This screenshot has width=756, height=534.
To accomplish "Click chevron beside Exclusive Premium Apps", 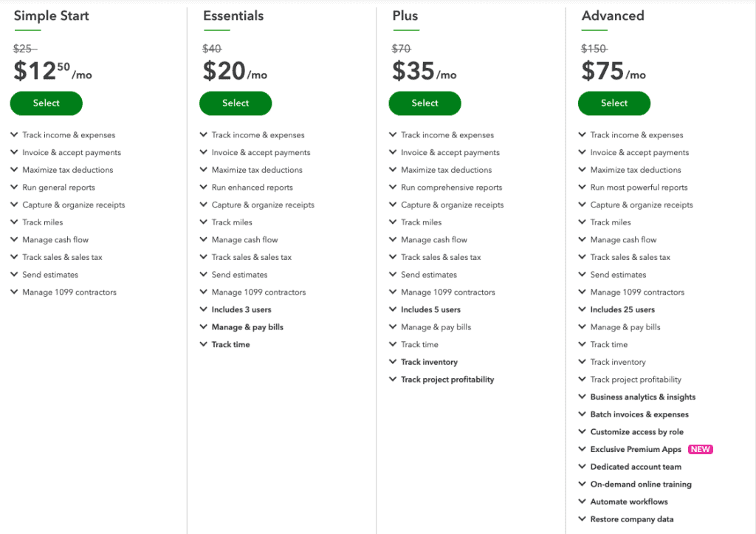I will tap(583, 449).
